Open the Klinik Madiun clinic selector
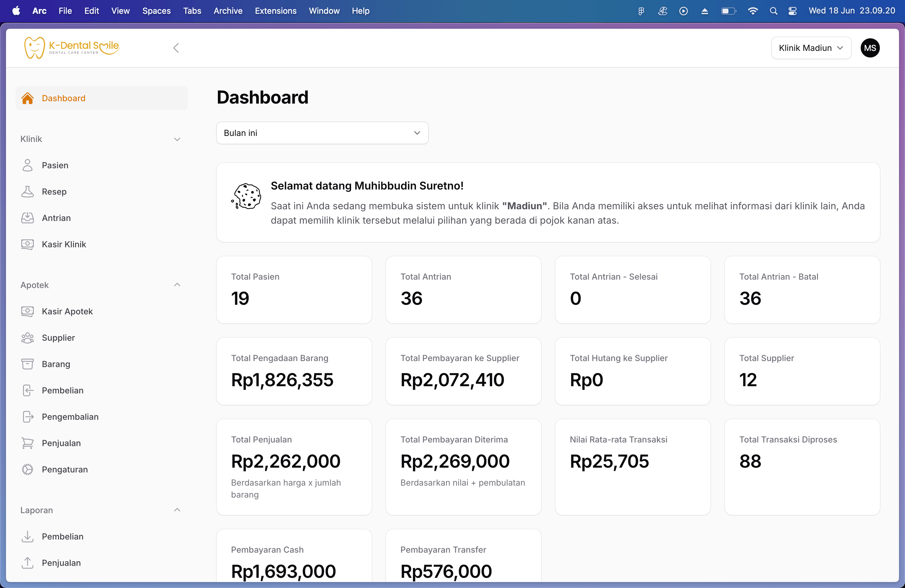The width and height of the screenshot is (905, 588). click(811, 48)
